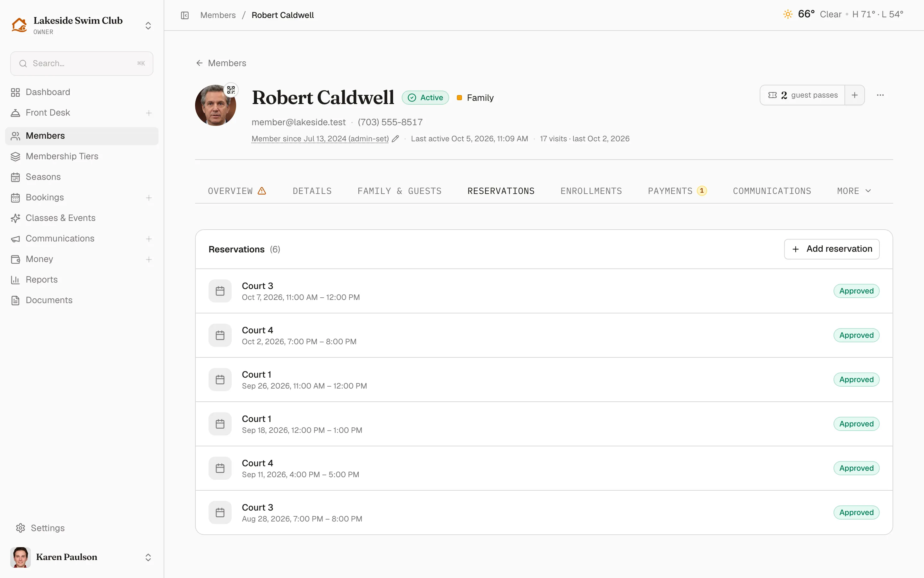
Task: Open Reports in the sidebar
Action: point(82,280)
